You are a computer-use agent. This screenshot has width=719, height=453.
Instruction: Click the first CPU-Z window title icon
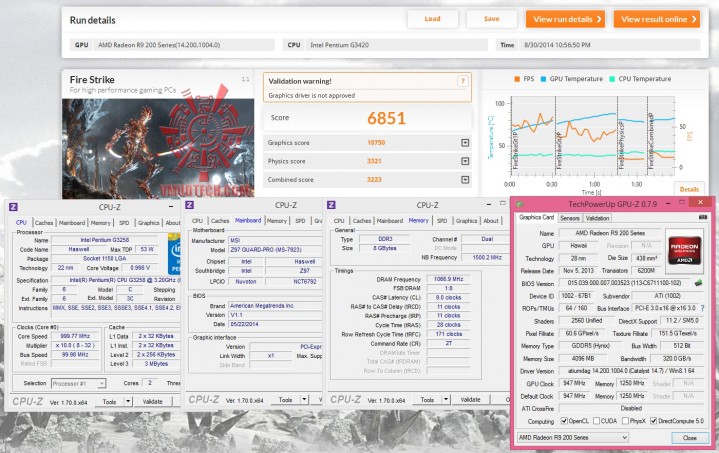(x=13, y=207)
